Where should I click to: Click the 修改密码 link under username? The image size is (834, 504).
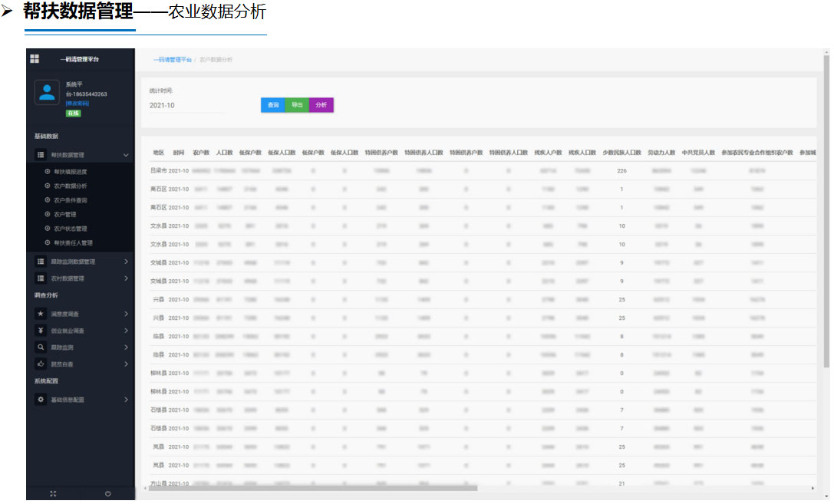coord(77,103)
